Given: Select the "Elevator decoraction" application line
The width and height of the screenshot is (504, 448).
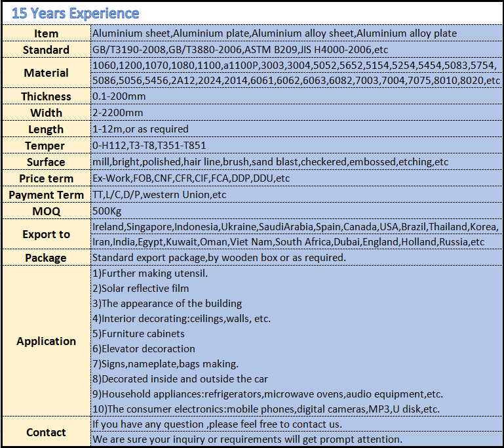Looking at the screenshot, I should (144, 349).
